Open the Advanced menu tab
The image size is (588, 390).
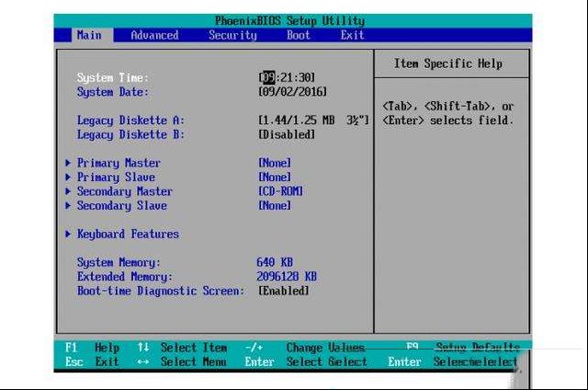(x=155, y=35)
